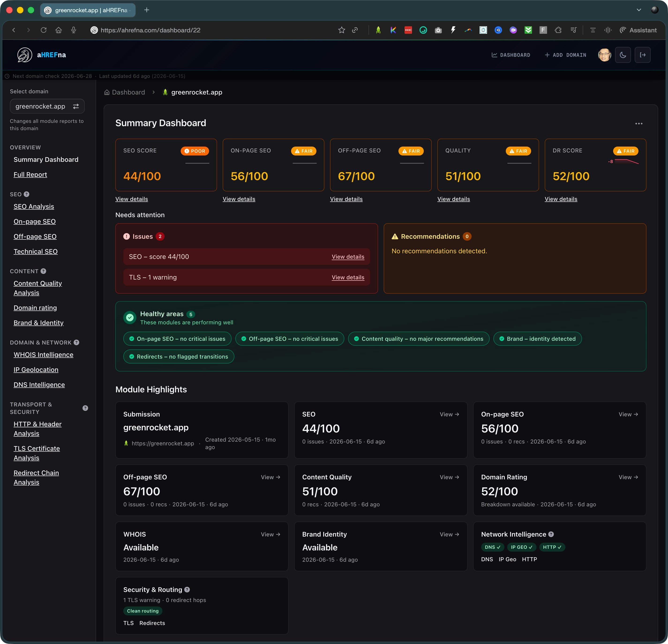Click Transport & Security help icon

click(x=85, y=408)
